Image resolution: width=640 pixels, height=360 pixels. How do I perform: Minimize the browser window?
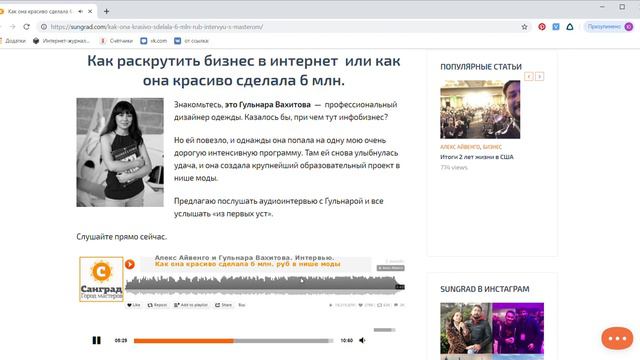[602, 7]
